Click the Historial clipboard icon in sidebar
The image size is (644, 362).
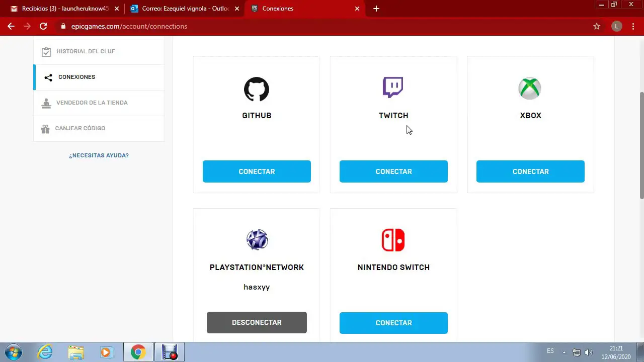pos(46,52)
